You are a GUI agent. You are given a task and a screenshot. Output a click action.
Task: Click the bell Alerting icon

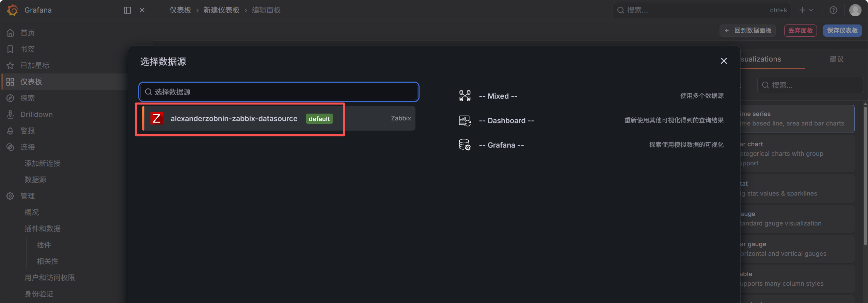tap(10, 131)
